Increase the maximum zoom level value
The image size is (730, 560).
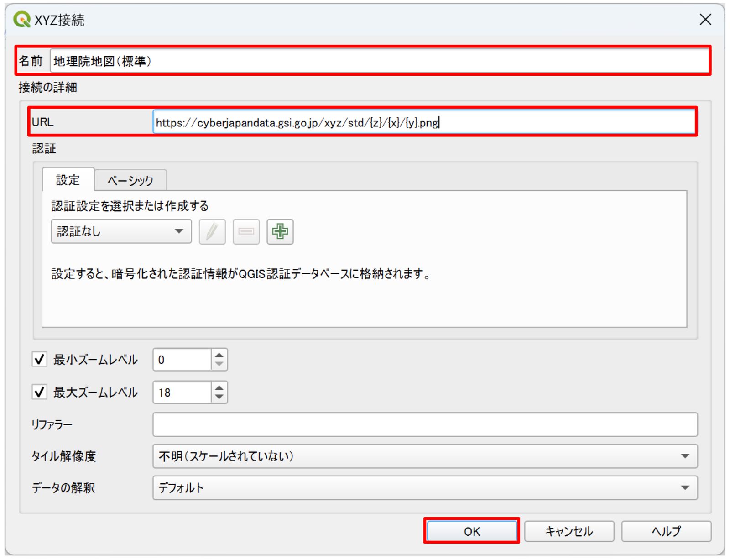click(x=219, y=387)
